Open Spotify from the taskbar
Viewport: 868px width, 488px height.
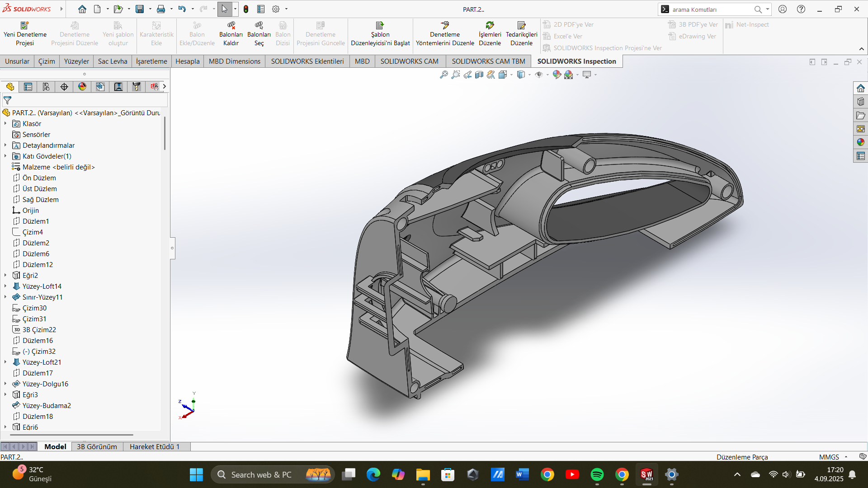597,474
